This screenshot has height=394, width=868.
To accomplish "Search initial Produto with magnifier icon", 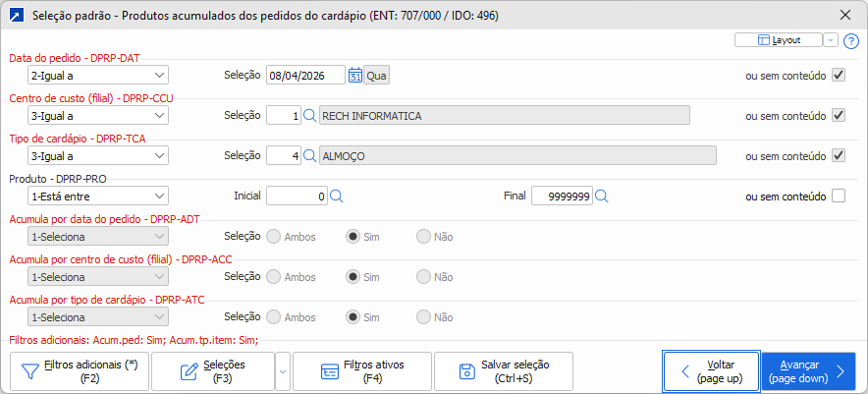I will tap(337, 197).
